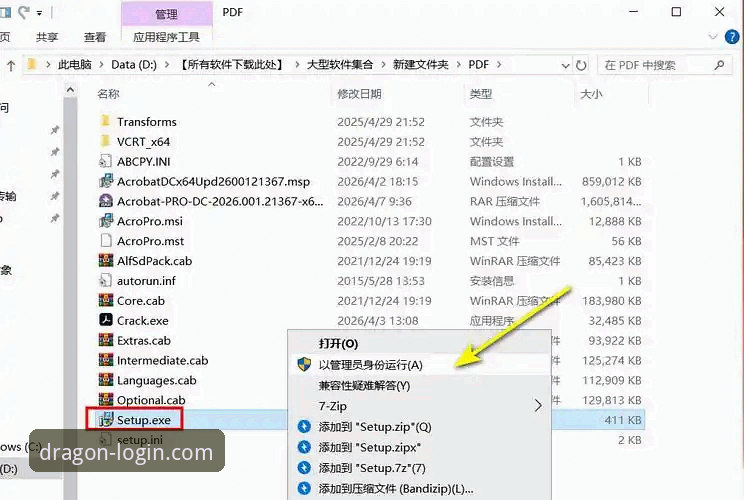Click the search magnifier icon
Image resolution: width=744 pixels, height=500 pixels.
coord(719,65)
